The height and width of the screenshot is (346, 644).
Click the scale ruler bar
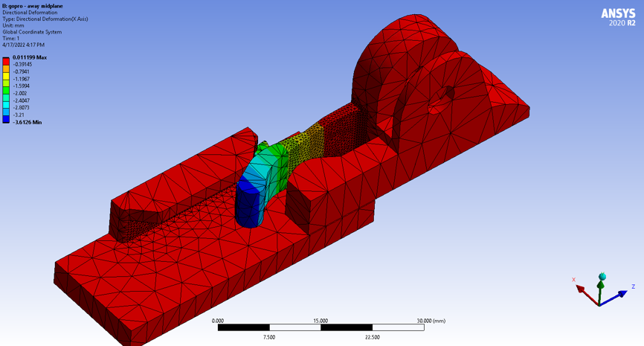click(x=321, y=327)
